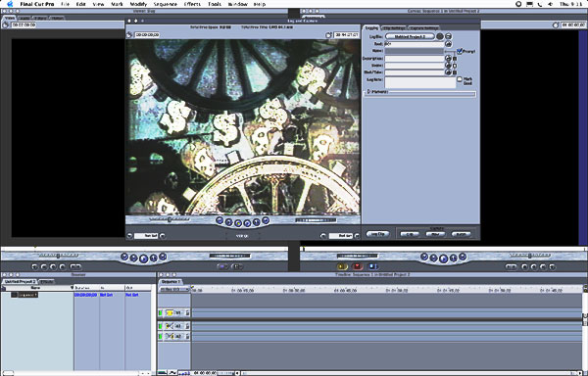Click the slate icon beside the Reel field
The width and height of the screenshot is (588, 376).
pos(448,44)
